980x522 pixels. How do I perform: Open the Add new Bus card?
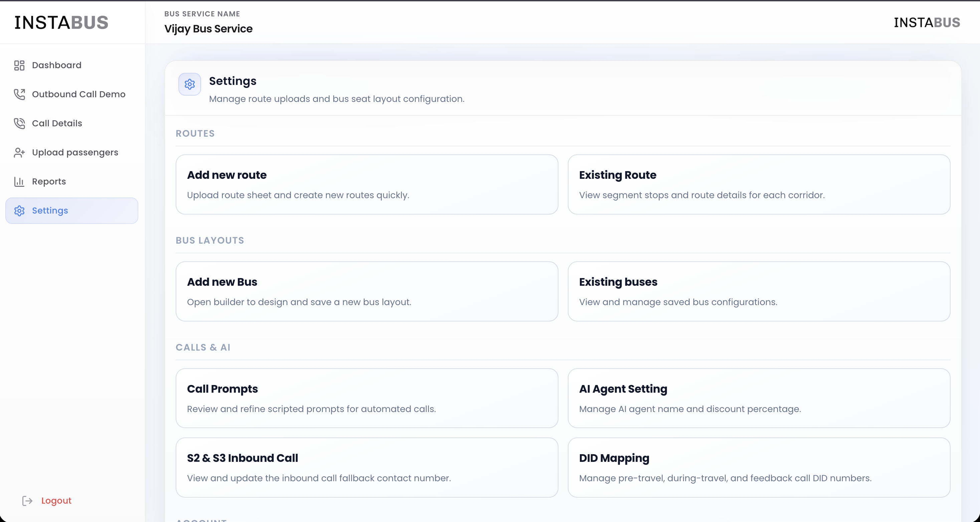click(367, 291)
